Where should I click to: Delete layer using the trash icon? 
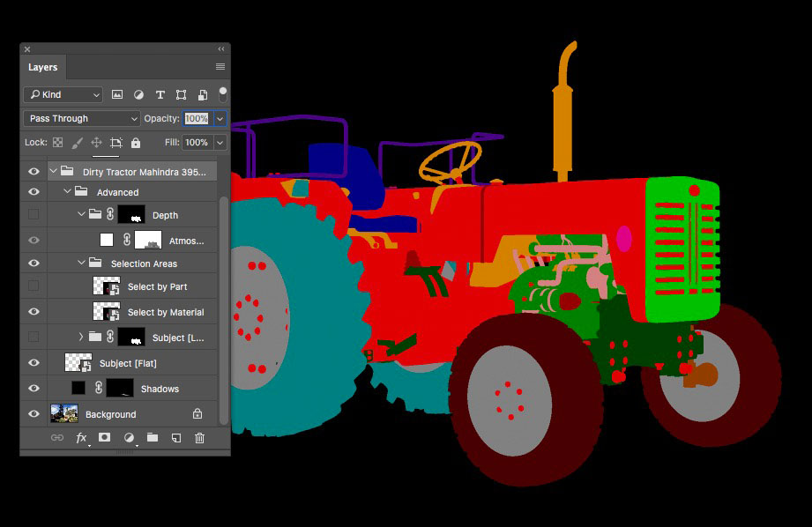(200, 438)
